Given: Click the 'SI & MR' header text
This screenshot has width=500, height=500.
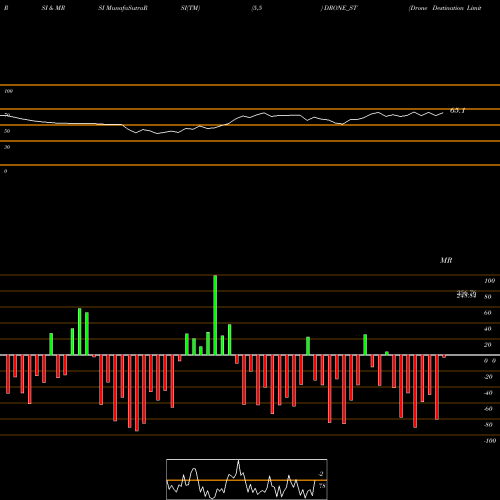Looking at the screenshot, I should pyautogui.click(x=53, y=8).
